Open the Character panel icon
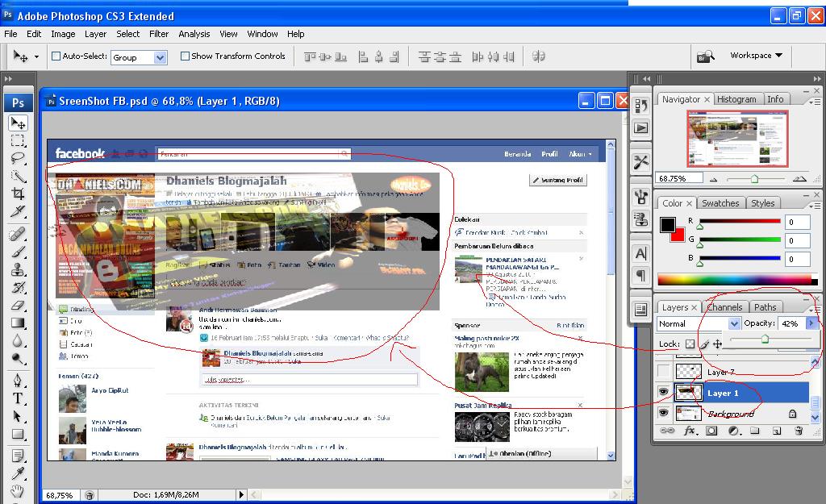826x504 pixels. pos(641,254)
